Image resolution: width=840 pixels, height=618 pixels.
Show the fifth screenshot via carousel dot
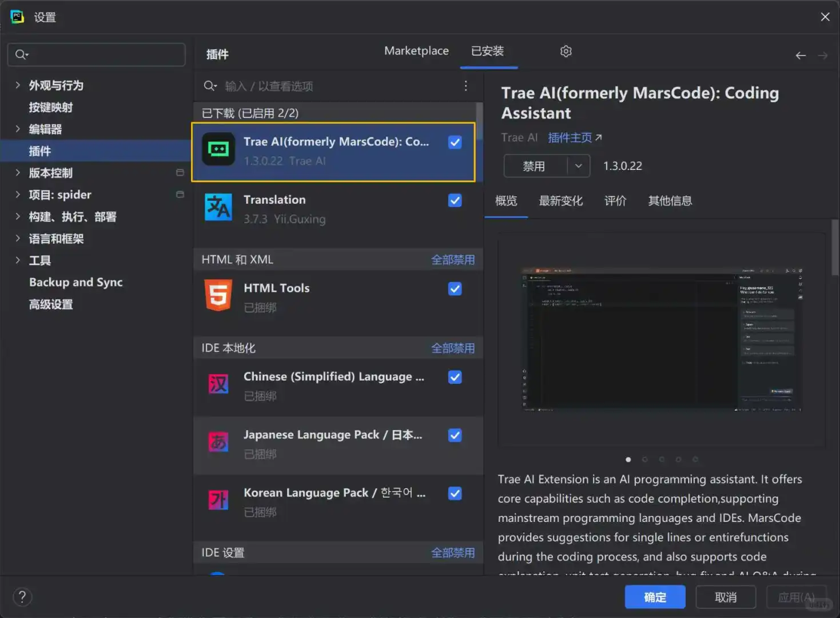click(x=695, y=459)
